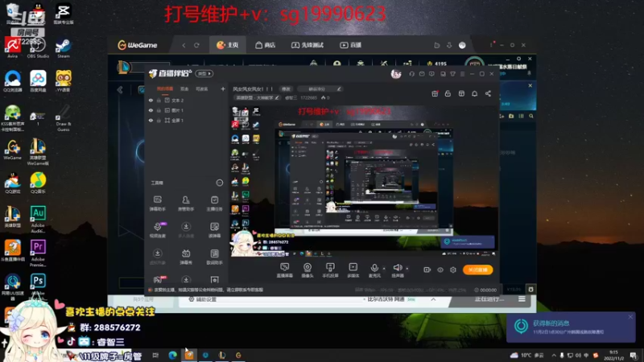Open 主播任务 tool in the toolbox
The image size is (644, 362).
tap(214, 204)
